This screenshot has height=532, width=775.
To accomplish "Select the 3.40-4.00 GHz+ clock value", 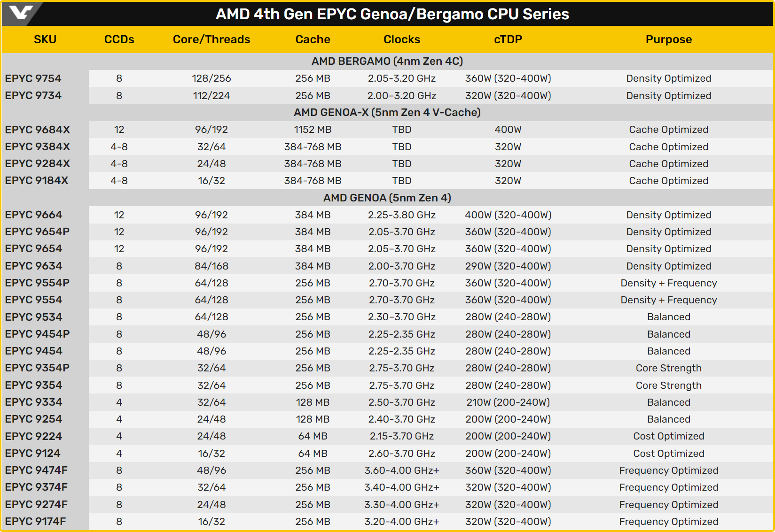I will pyautogui.click(x=402, y=487).
